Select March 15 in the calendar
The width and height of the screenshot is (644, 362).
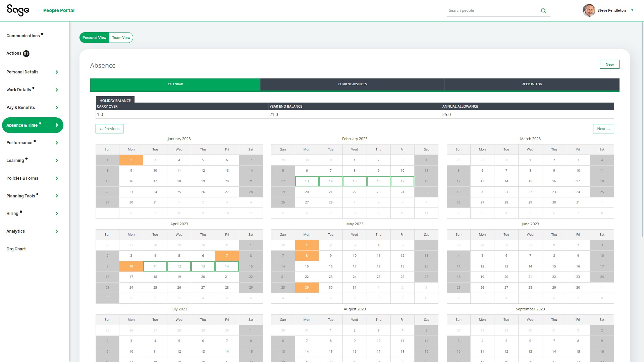click(x=530, y=181)
